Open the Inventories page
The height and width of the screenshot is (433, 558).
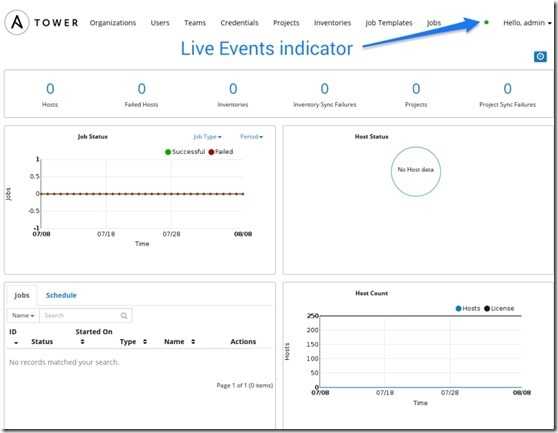(332, 23)
